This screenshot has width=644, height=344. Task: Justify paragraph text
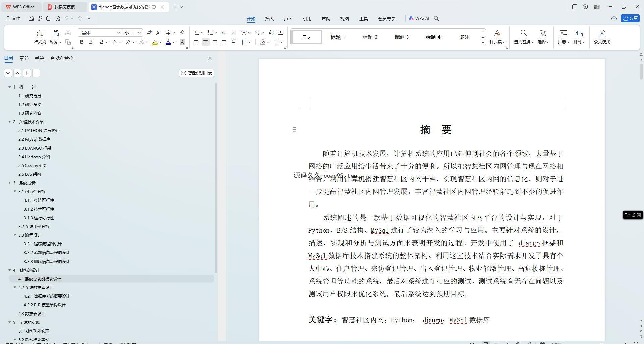tap(224, 42)
